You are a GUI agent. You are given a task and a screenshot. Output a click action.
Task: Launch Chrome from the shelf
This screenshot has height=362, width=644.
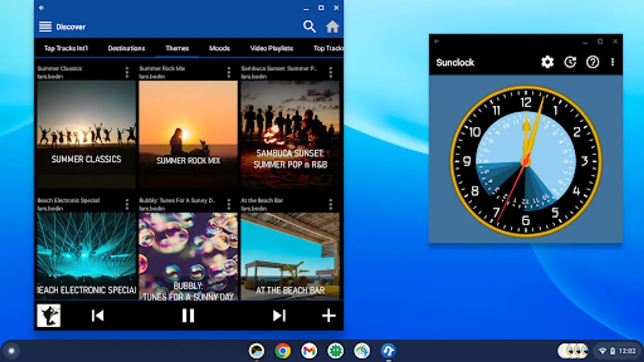(283, 351)
